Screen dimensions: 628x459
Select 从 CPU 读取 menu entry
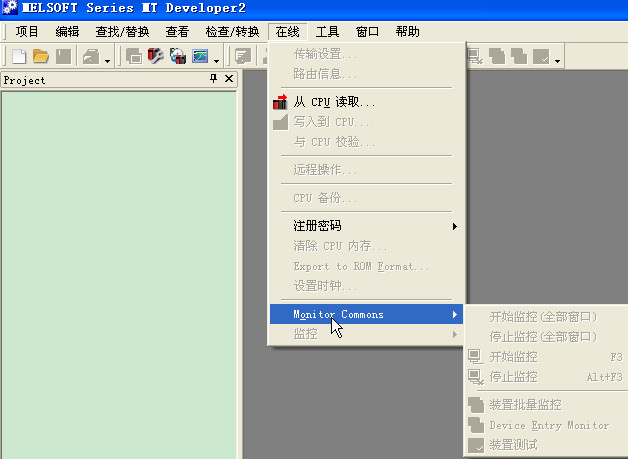[x=334, y=102]
